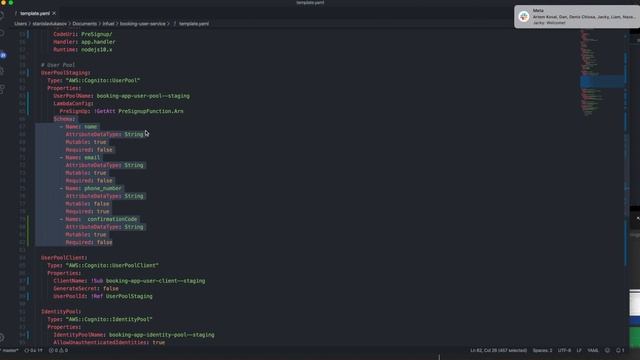Click 'CodeUri: PreSignup/' line
Screen dimensions: 640x360
tap(82, 34)
